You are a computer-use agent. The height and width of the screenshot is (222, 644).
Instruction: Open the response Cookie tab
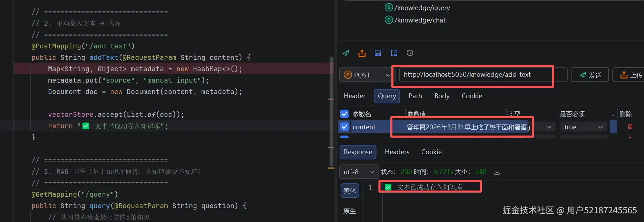431,152
